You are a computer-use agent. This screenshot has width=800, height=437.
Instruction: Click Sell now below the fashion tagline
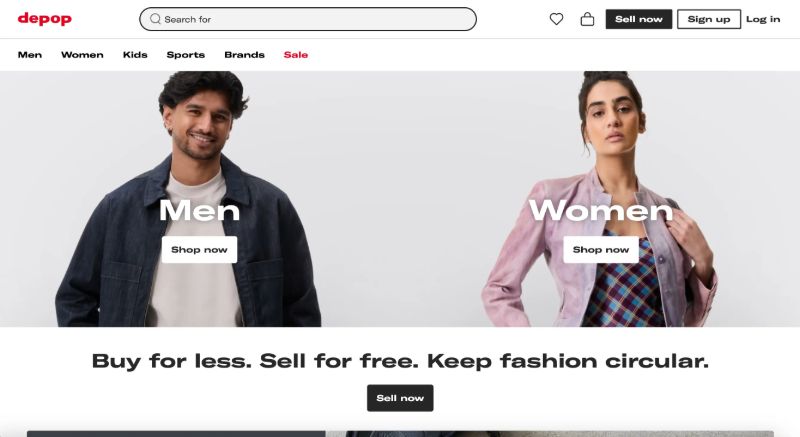[400, 398]
